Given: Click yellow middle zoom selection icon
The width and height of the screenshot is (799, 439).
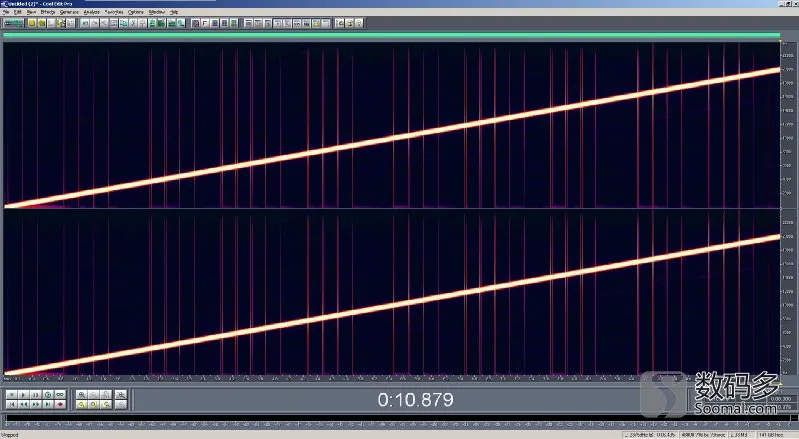Looking at the screenshot, I should click(94, 404).
